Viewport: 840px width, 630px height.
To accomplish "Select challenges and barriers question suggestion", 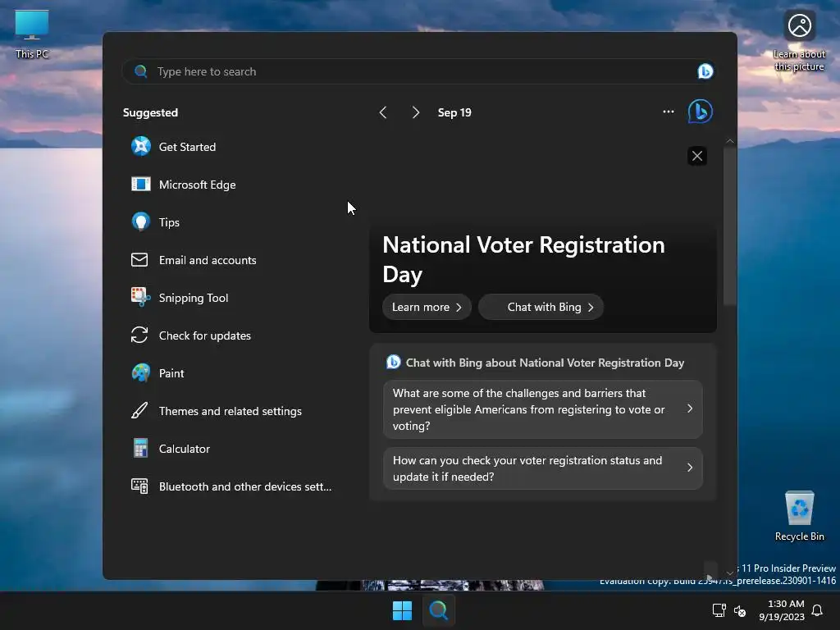I will coord(543,409).
